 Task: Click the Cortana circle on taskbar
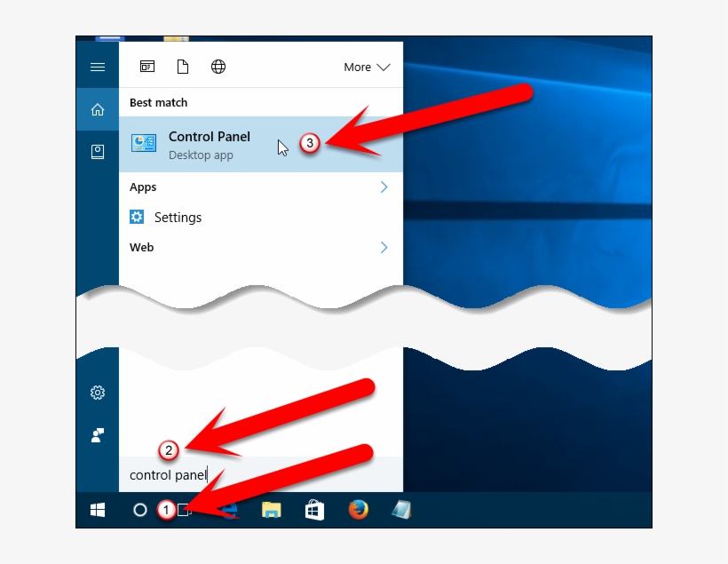pyautogui.click(x=139, y=510)
